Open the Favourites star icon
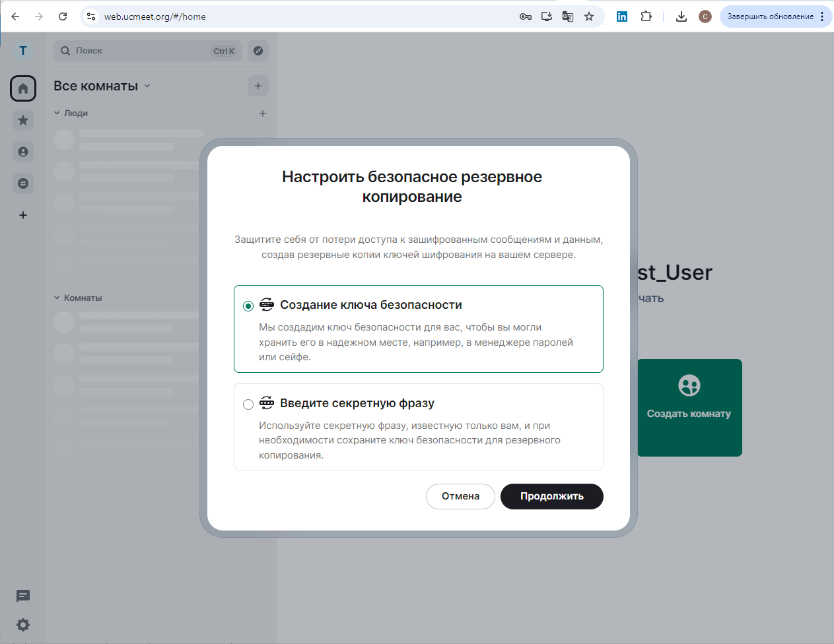Viewport: 834px width, 644px height. [x=22, y=120]
